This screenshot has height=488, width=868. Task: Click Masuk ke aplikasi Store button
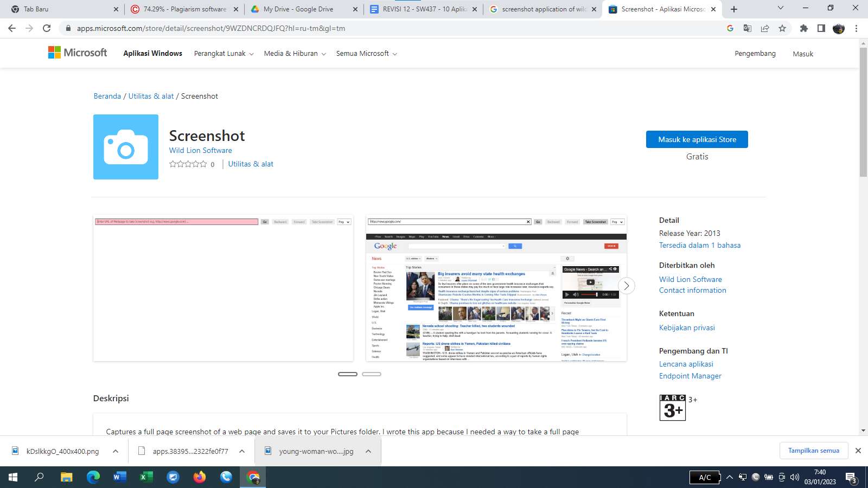coord(697,139)
